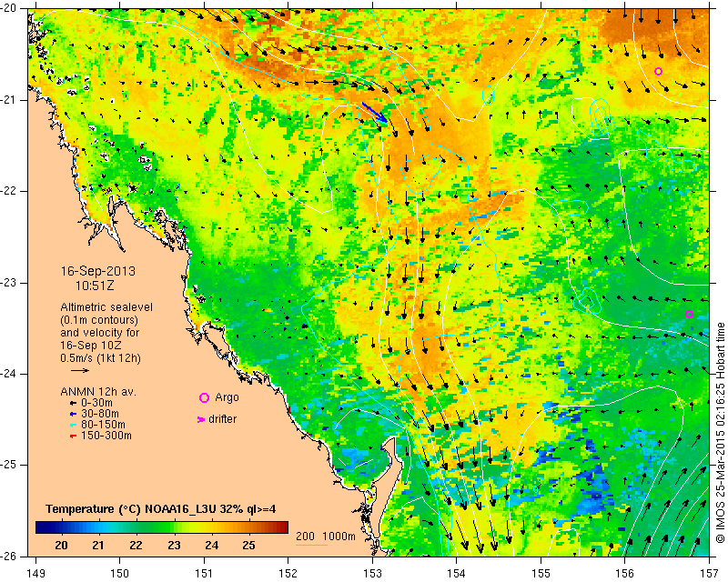Click the 149 longitude axis label

[35, 574]
